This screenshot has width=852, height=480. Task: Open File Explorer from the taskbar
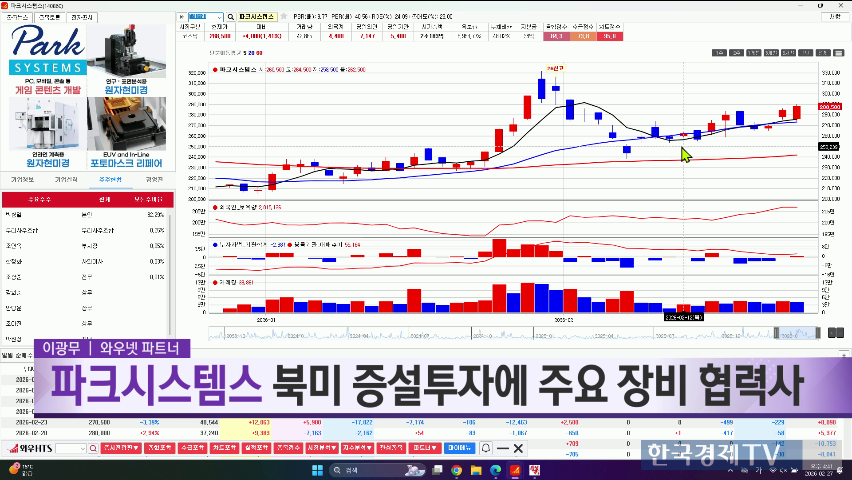(x=475, y=469)
